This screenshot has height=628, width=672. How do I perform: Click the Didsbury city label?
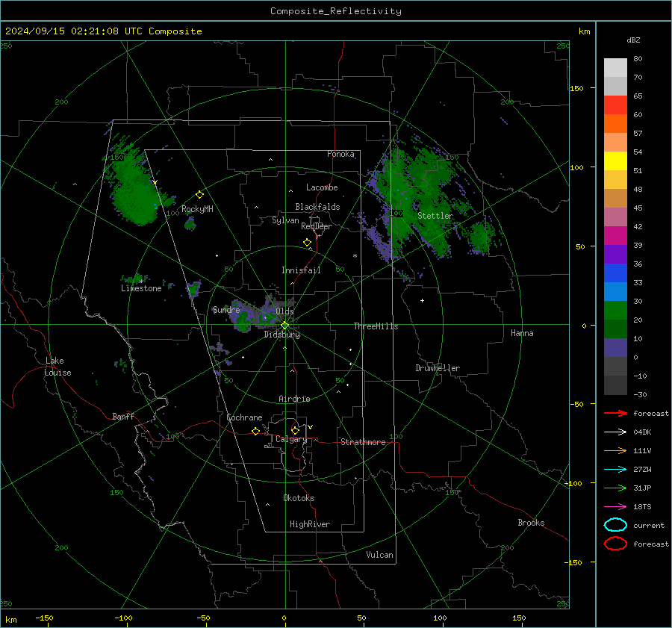281,335
